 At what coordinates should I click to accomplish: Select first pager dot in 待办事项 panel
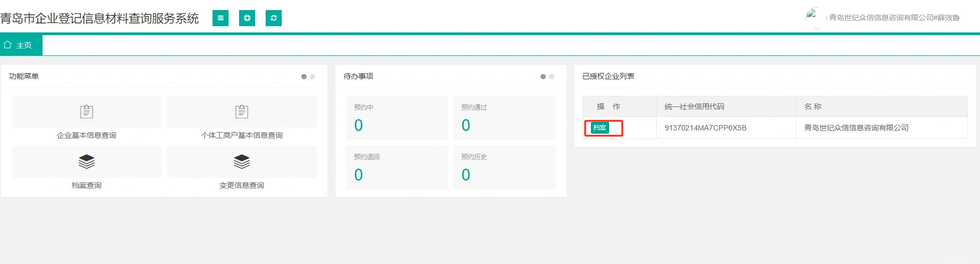pos(543,77)
